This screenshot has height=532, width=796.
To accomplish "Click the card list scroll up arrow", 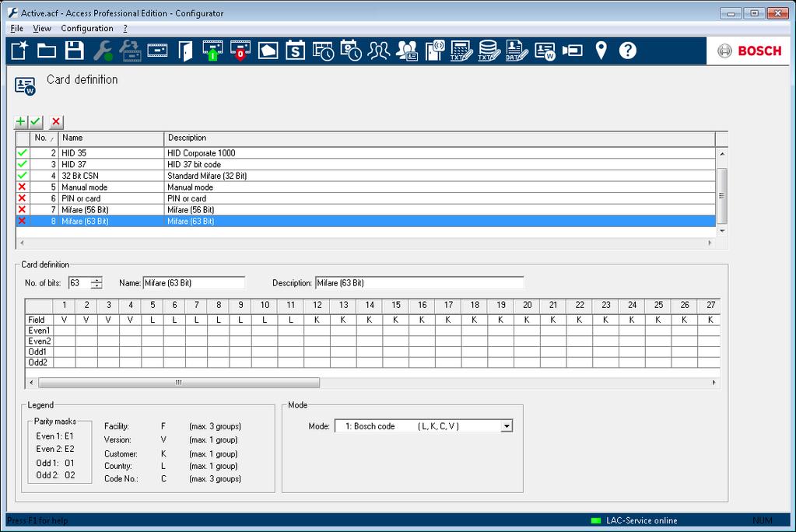I will click(x=722, y=153).
